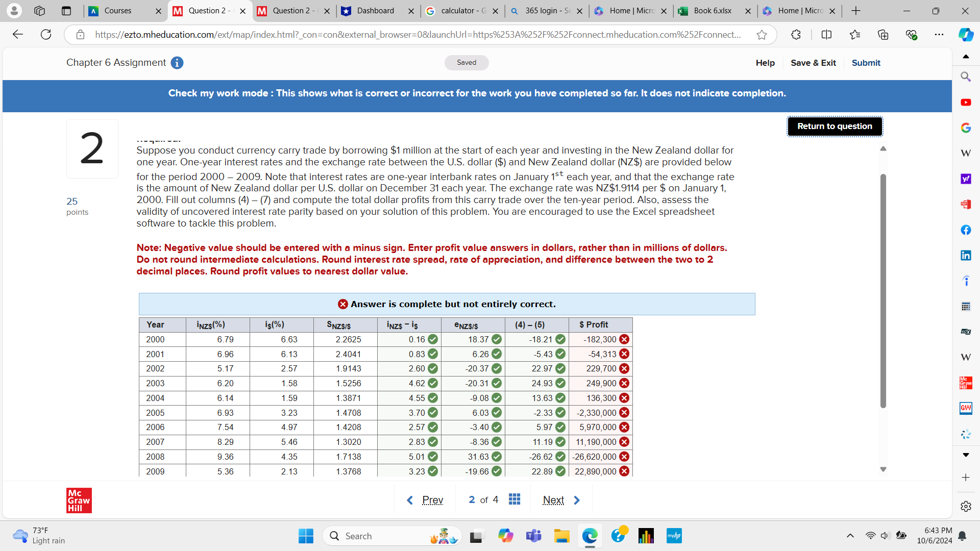Click the red X beside -182,300 profit

pyautogui.click(x=624, y=339)
